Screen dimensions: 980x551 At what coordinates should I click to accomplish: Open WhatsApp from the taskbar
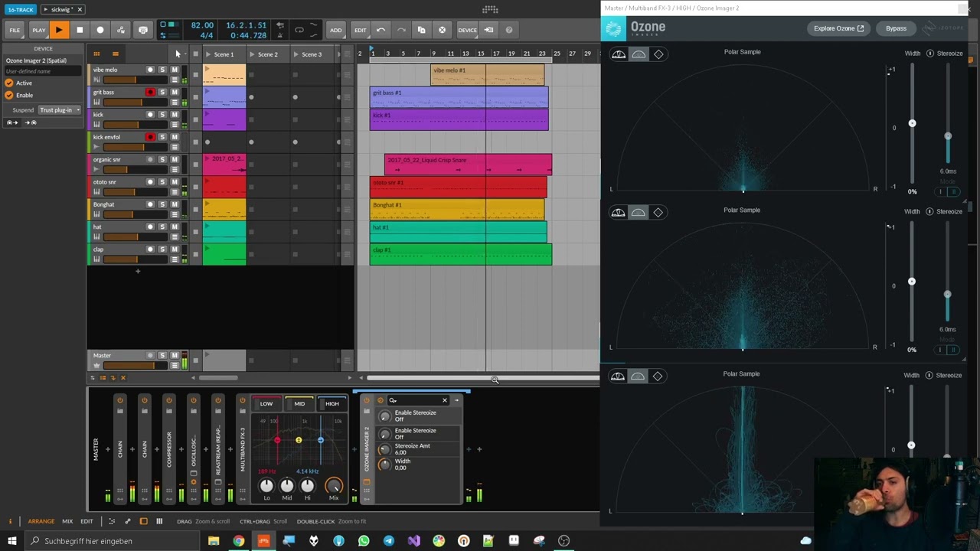(364, 541)
